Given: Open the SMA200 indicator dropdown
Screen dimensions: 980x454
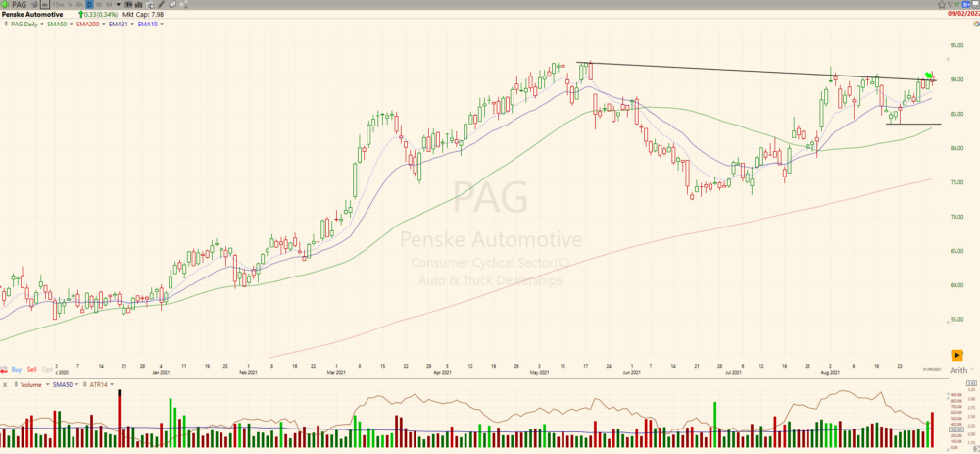Looking at the screenshot, I should tap(103, 24).
